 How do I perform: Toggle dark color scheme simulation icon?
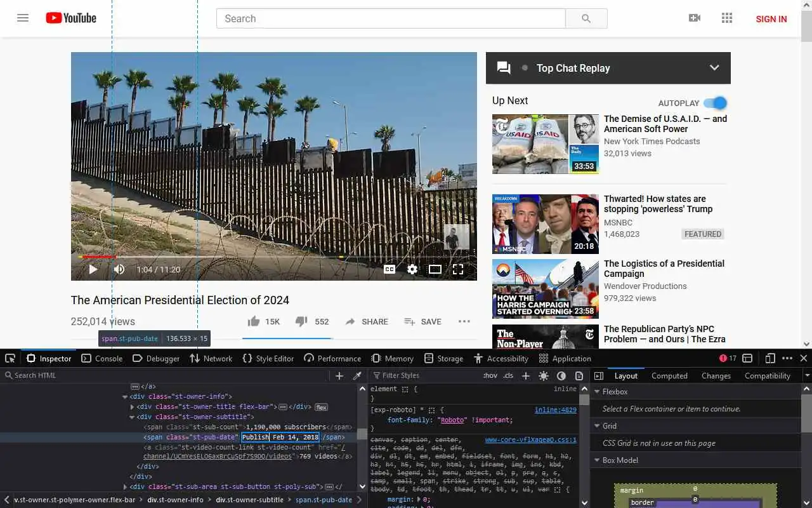pyautogui.click(x=561, y=375)
